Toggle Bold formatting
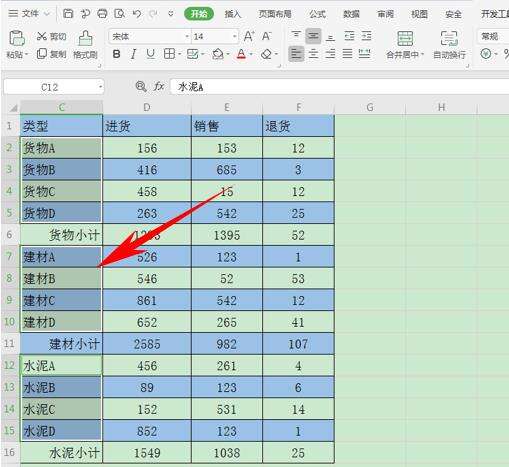Viewport: 509px width, 467px height. click(116, 54)
